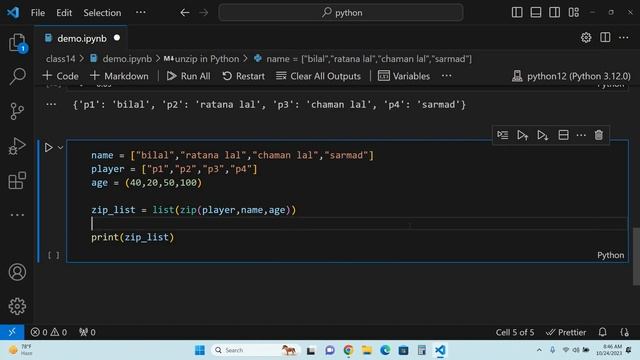Open the Accounts menu icon
This screenshot has height=360, width=640.
(17, 272)
